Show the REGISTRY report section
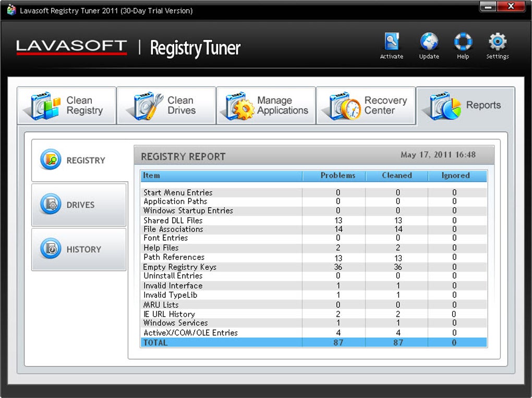Image resolution: width=532 pixels, height=398 pixels. (x=80, y=160)
